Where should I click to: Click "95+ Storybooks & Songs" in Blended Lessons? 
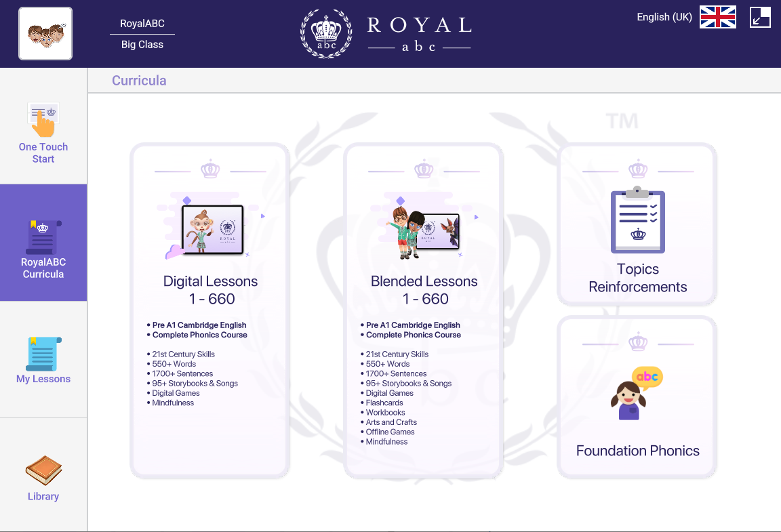click(x=408, y=384)
